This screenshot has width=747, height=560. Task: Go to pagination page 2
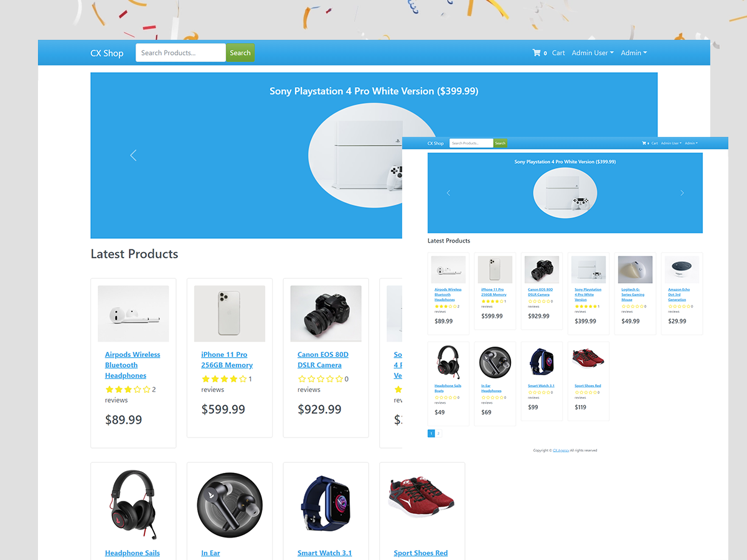438,433
